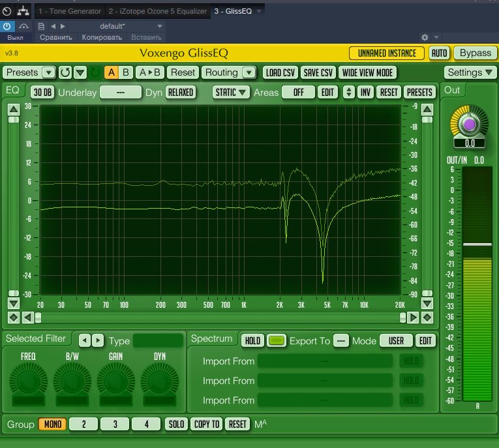The width and height of the screenshot is (499, 448).
Task: Open the EQ PRESETS button
Action: click(419, 92)
